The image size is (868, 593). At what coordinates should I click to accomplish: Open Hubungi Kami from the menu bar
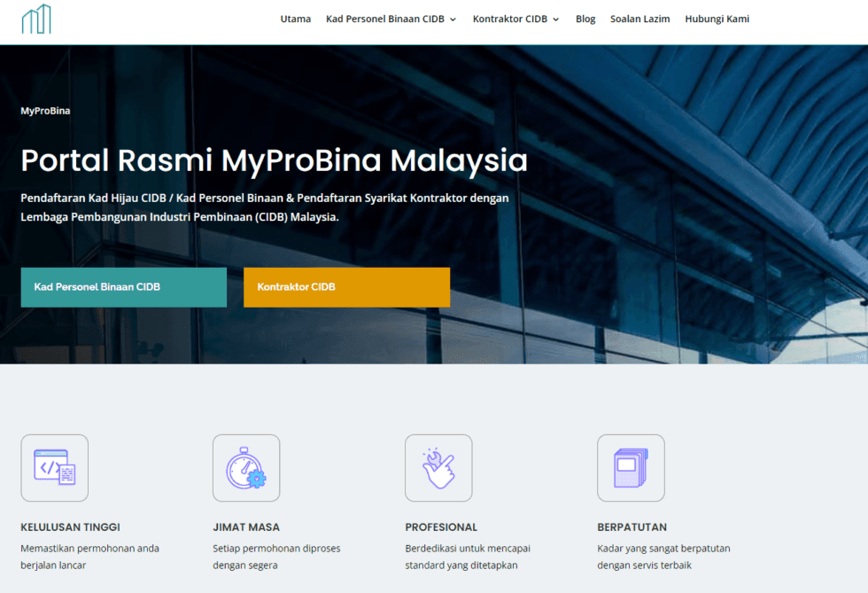tap(717, 19)
